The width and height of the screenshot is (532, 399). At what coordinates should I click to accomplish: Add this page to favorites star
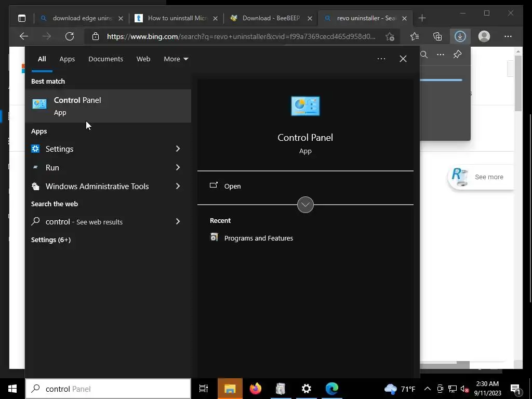[x=390, y=36]
